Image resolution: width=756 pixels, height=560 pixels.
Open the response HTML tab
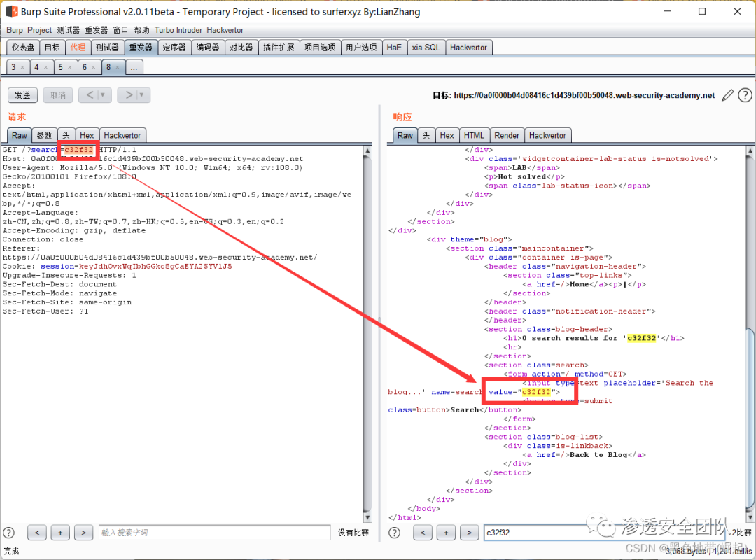coord(474,136)
